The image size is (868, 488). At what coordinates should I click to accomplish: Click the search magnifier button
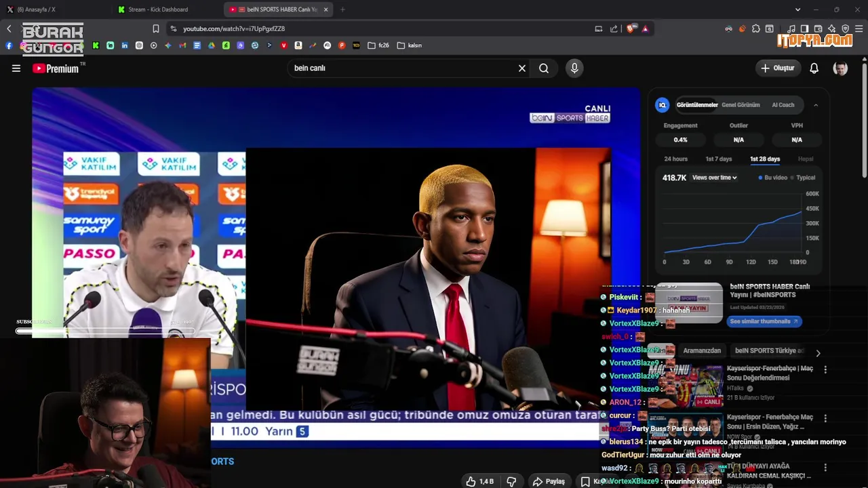pos(544,68)
